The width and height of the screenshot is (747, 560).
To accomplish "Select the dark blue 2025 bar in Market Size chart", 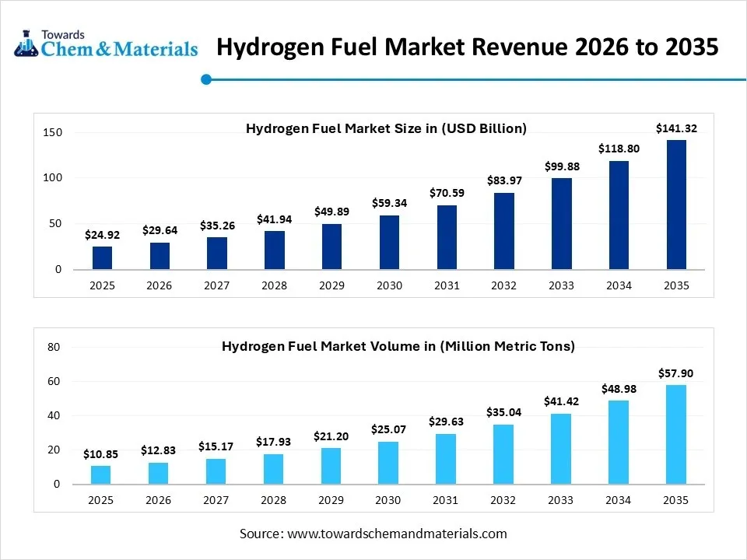I will point(103,258).
